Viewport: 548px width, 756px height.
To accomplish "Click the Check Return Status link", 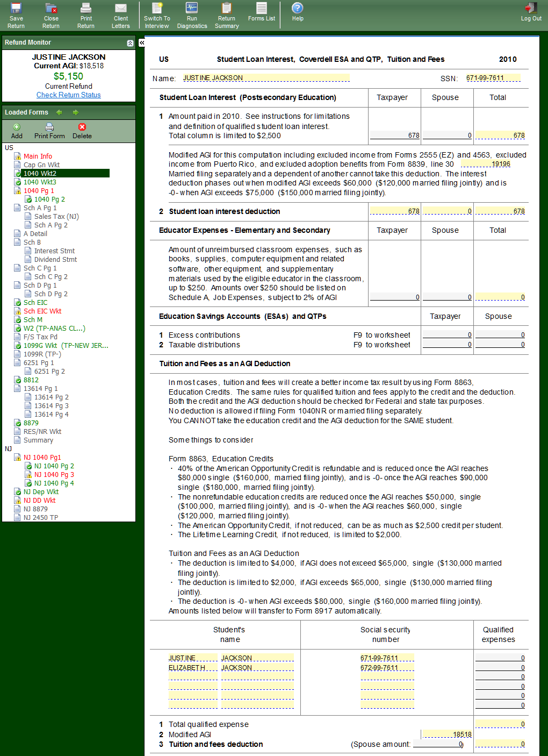I will (69, 95).
